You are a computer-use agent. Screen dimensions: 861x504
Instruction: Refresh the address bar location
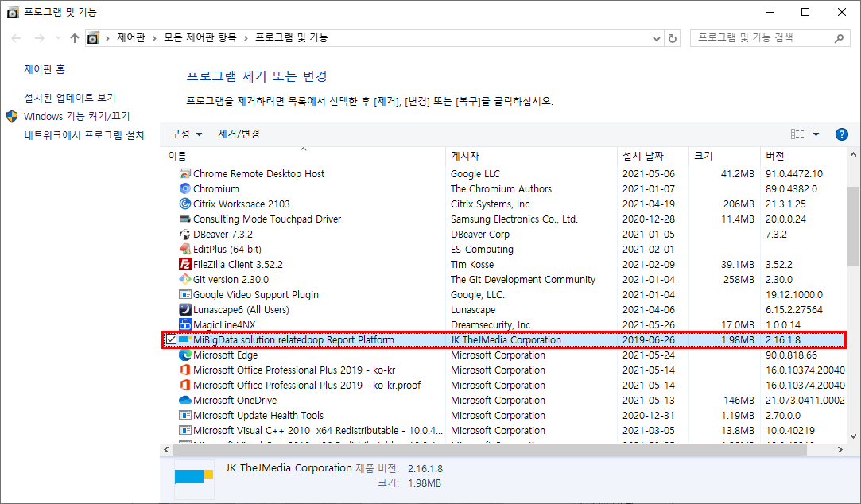pyautogui.click(x=672, y=38)
